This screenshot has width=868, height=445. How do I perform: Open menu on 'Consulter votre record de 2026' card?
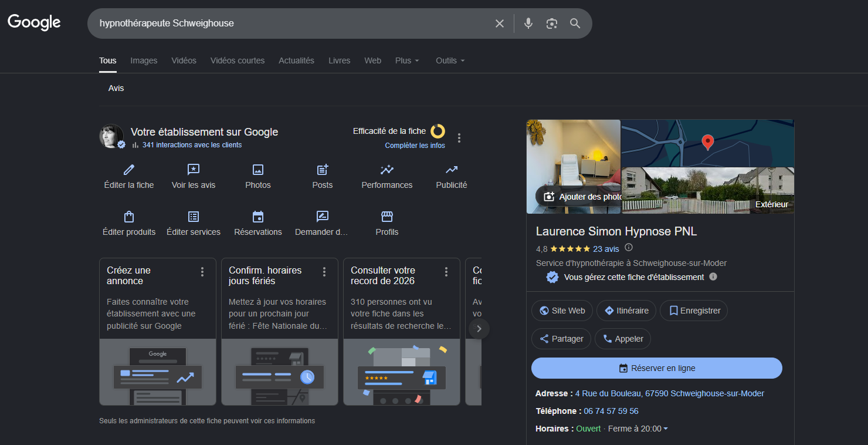(x=446, y=272)
